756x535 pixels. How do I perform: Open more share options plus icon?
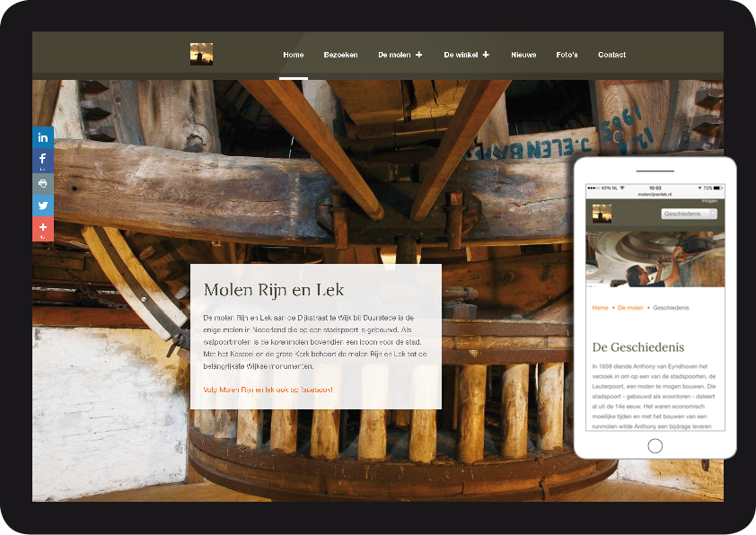43,229
